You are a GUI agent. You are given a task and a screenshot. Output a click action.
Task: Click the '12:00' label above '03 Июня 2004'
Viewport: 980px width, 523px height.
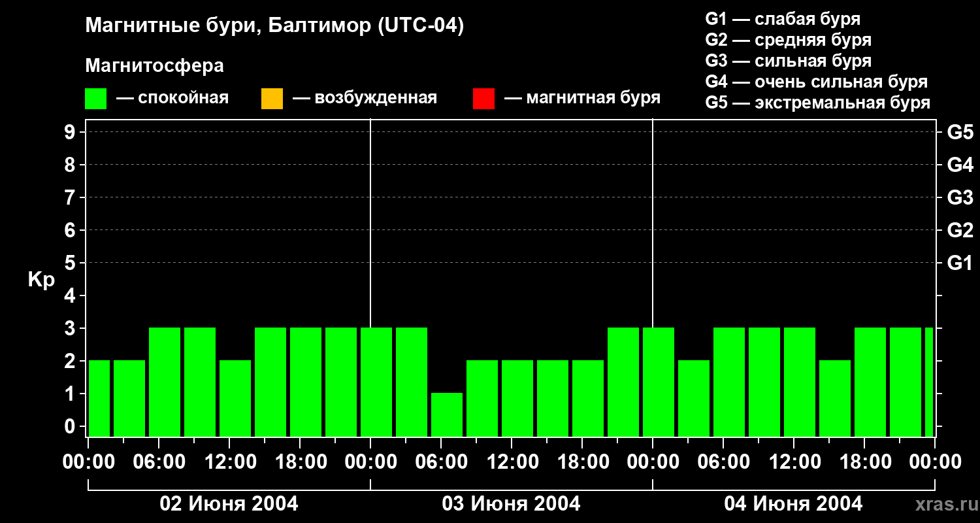click(x=512, y=462)
